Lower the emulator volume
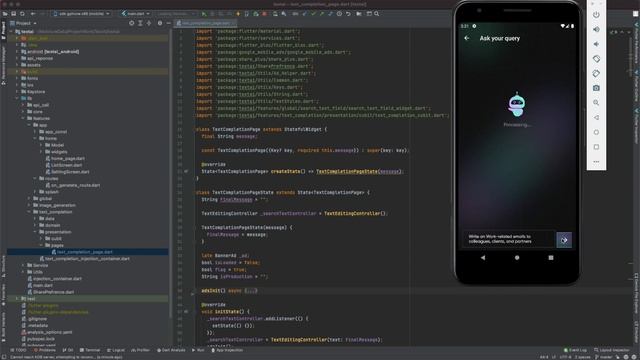The image size is (640, 360). 596,44
